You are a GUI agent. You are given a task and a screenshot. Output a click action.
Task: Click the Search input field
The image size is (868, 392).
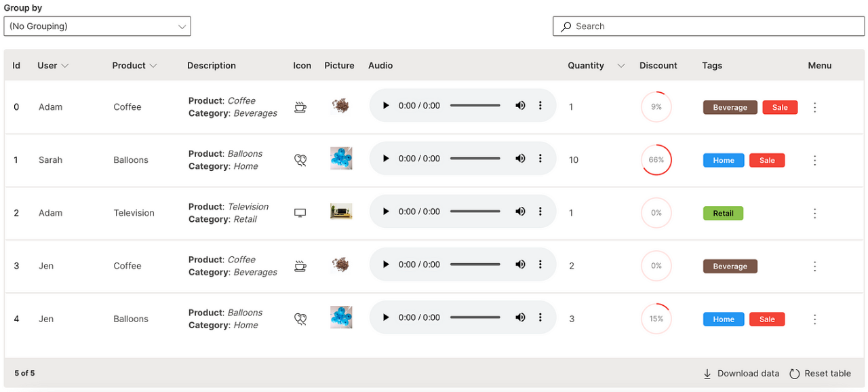tap(709, 26)
